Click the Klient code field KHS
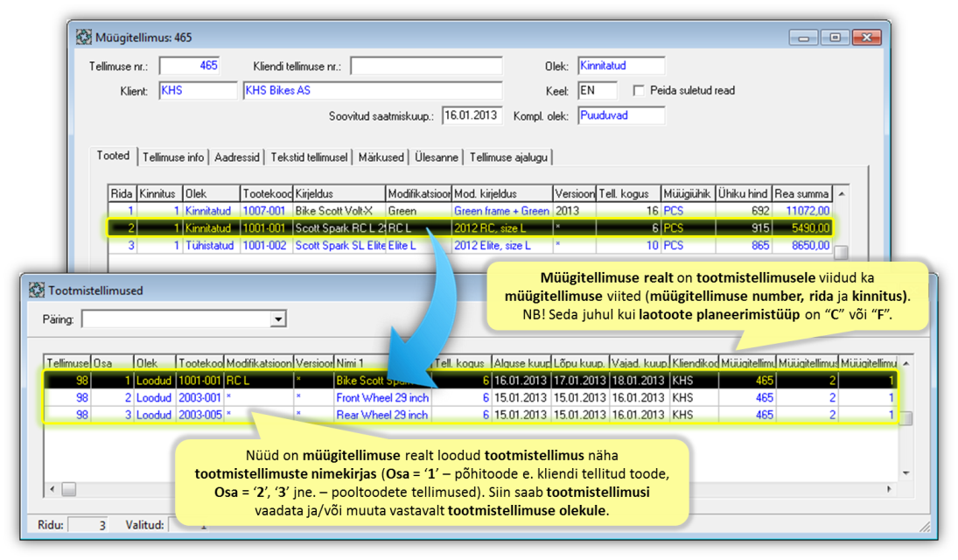 (x=198, y=90)
